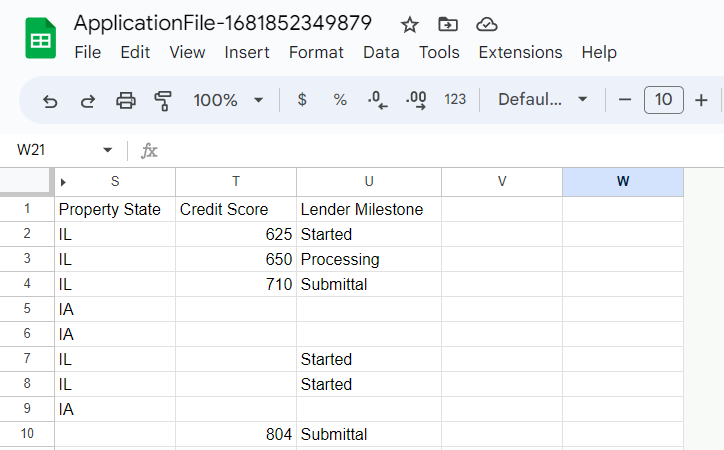The width and height of the screenshot is (724, 450).
Task: Open the Format menu
Action: pyautogui.click(x=316, y=52)
